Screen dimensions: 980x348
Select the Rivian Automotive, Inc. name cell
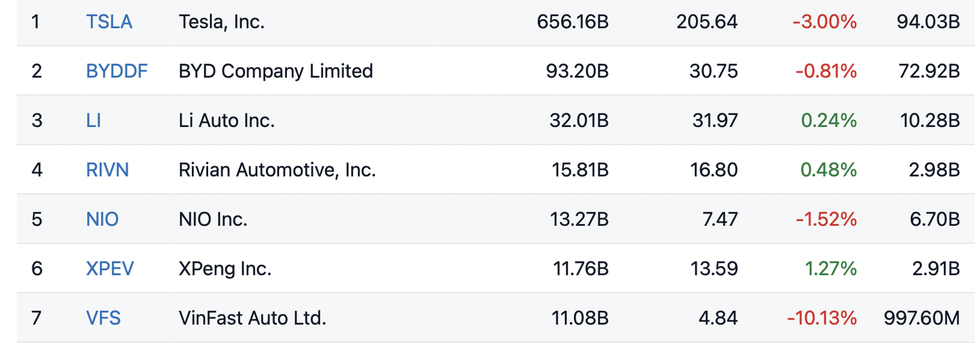(277, 170)
